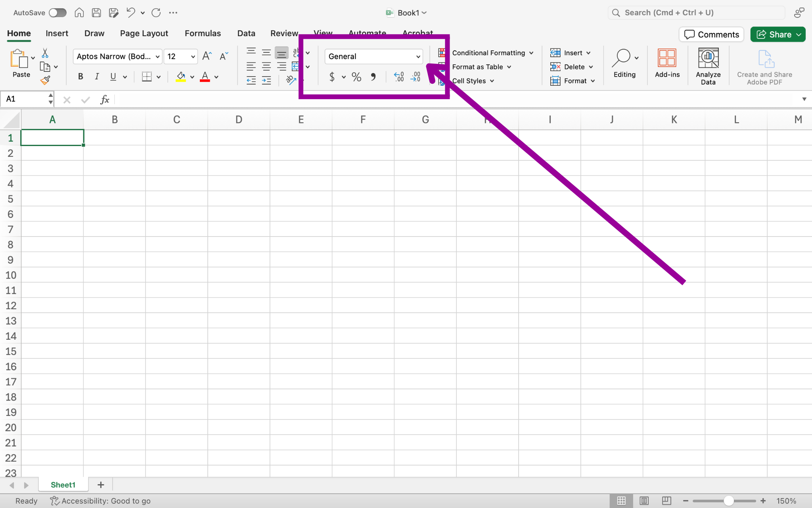Add a new sheet with plus button
Screen dimensions: 812x508
(101, 485)
